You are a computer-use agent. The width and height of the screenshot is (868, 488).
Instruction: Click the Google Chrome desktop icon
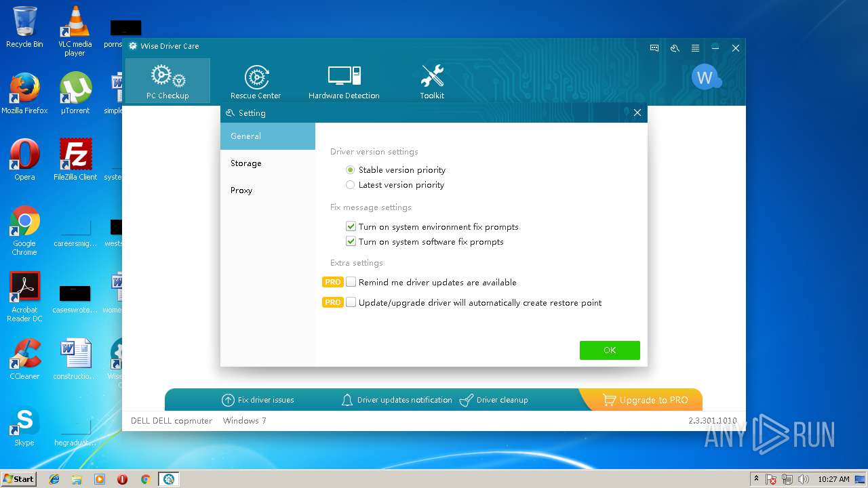click(24, 230)
